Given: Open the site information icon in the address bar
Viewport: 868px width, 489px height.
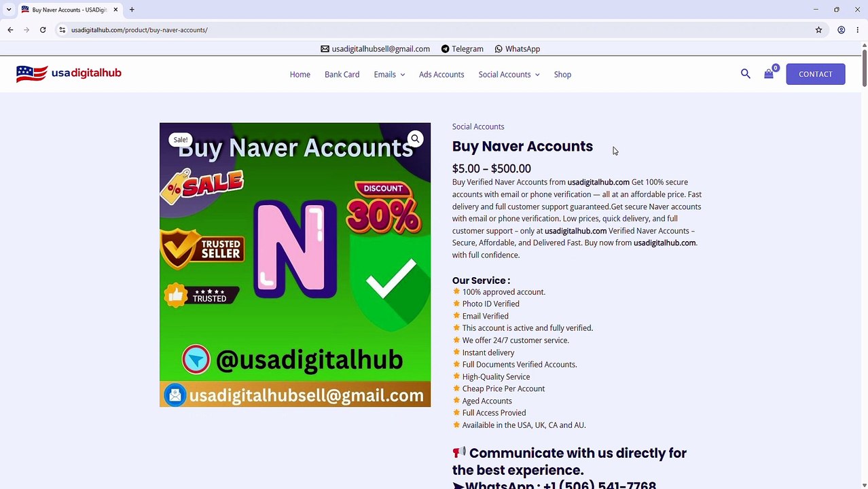Looking at the screenshot, I should click(62, 30).
